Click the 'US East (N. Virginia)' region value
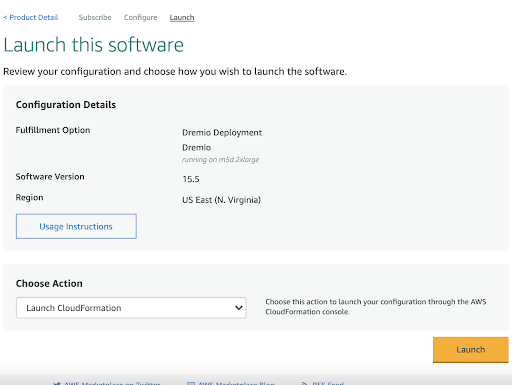The height and width of the screenshot is (385, 512). tap(221, 200)
